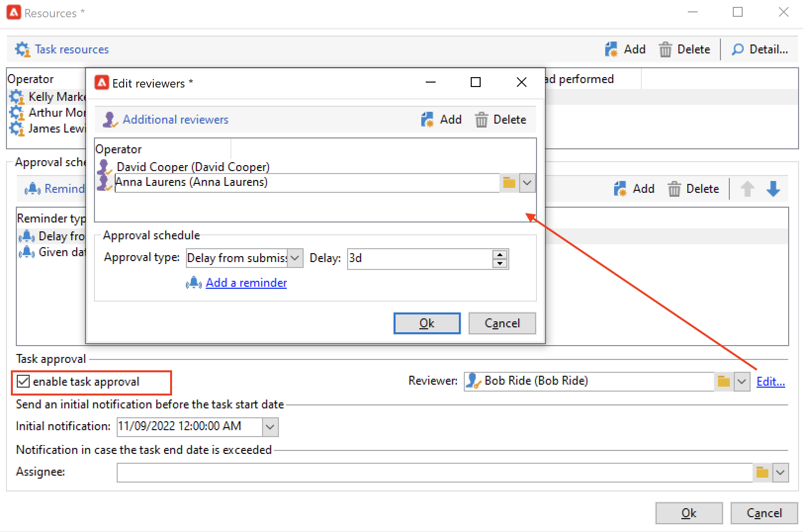Confirm Edit reviewers with Ok

pyautogui.click(x=427, y=323)
